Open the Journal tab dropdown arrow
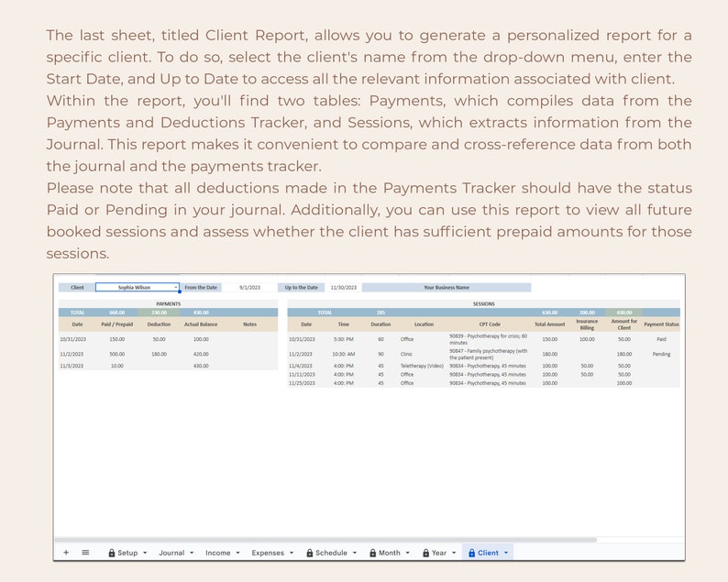Screen dimensions: 728x582 (x=192, y=553)
